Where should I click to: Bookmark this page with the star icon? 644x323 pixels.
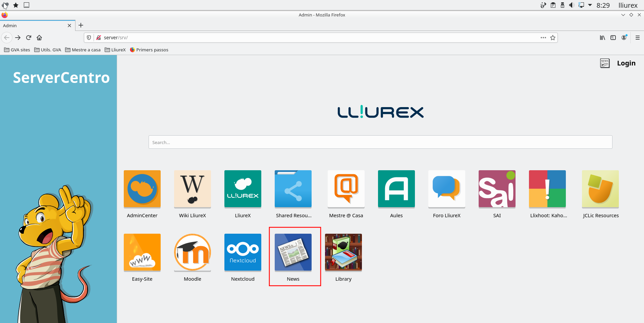(553, 38)
